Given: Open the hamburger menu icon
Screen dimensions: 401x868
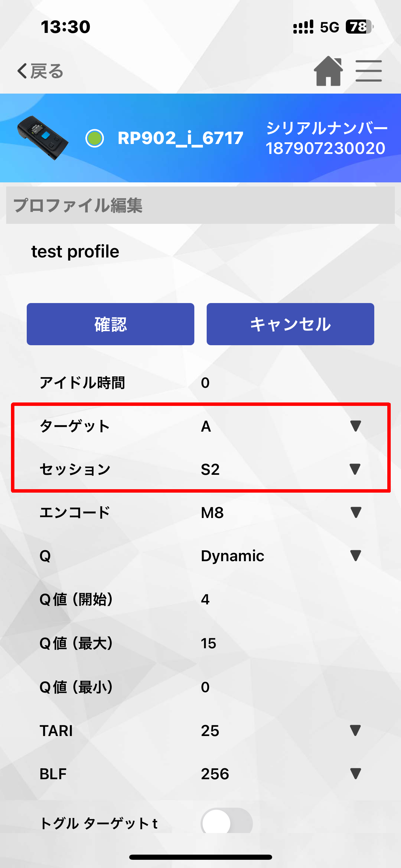Looking at the screenshot, I should click(x=368, y=71).
